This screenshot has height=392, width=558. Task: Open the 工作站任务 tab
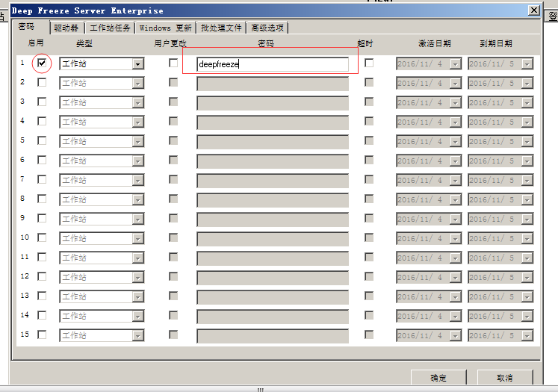tap(110, 28)
